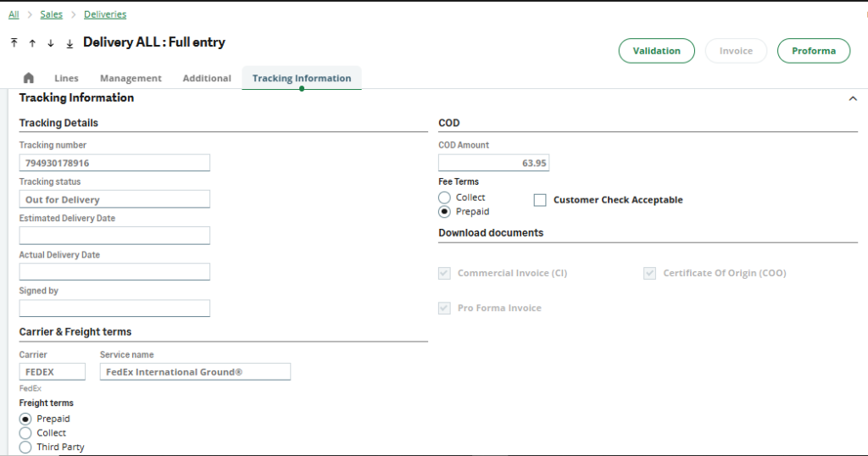Jump to last record arrow icon

pyautogui.click(x=70, y=43)
